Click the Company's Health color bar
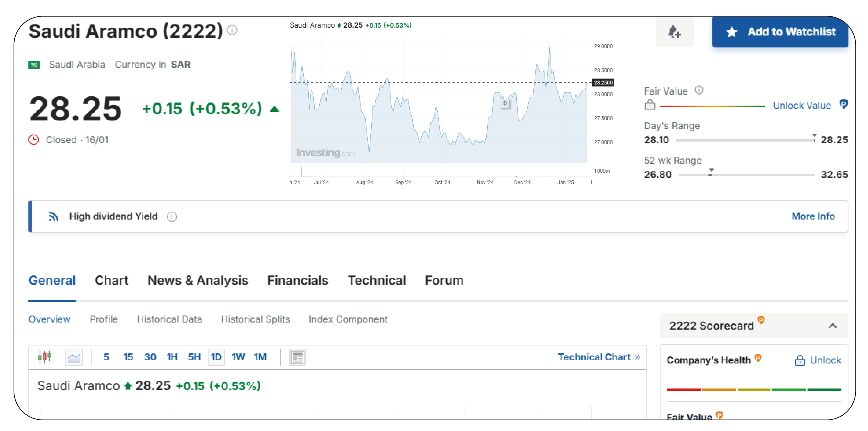868x431 pixels. click(754, 390)
